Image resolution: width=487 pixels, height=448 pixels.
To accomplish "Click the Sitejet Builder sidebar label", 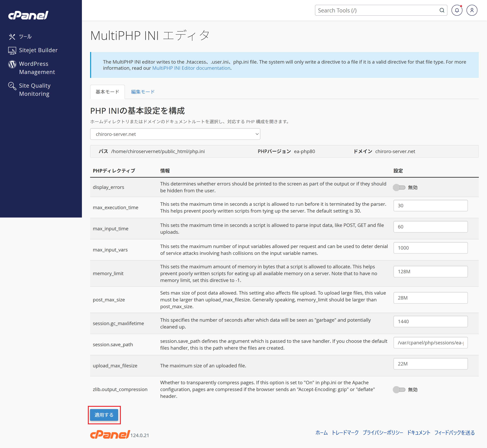I will (x=38, y=50).
